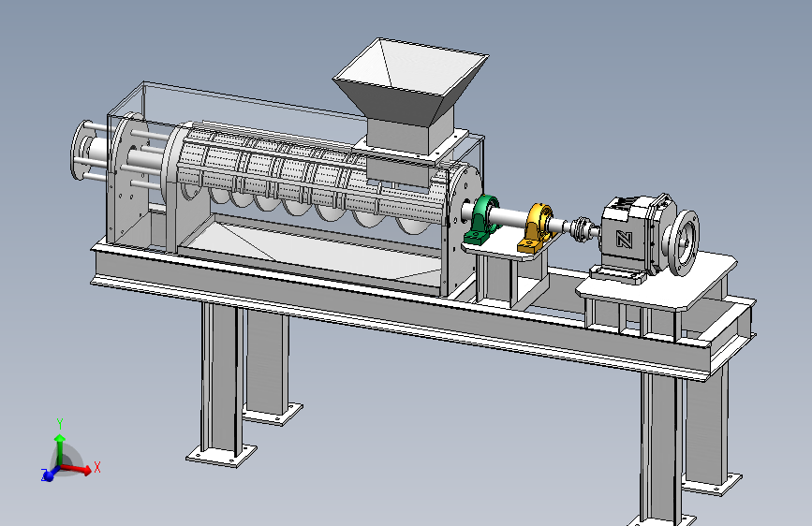The image size is (812, 526).
Task: Select the shaft coupling near gearbox
Action: click(x=583, y=230)
